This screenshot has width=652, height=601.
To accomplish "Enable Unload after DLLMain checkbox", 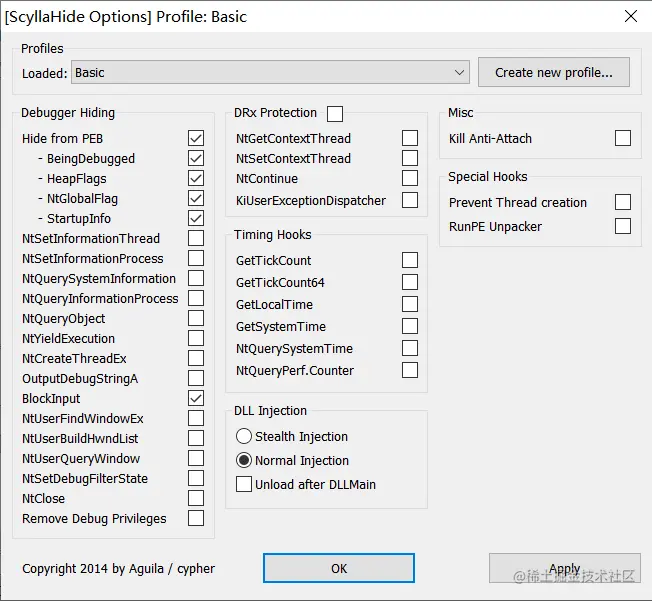I will tap(244, 484).
